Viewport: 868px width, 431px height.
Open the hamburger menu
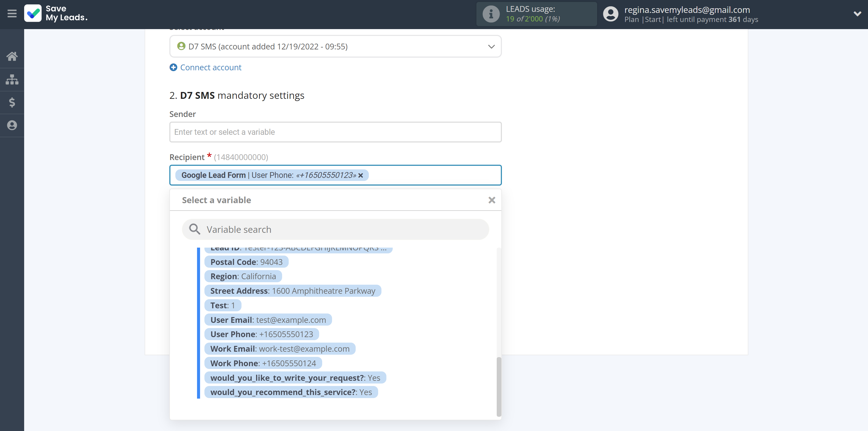coord(12,14)
